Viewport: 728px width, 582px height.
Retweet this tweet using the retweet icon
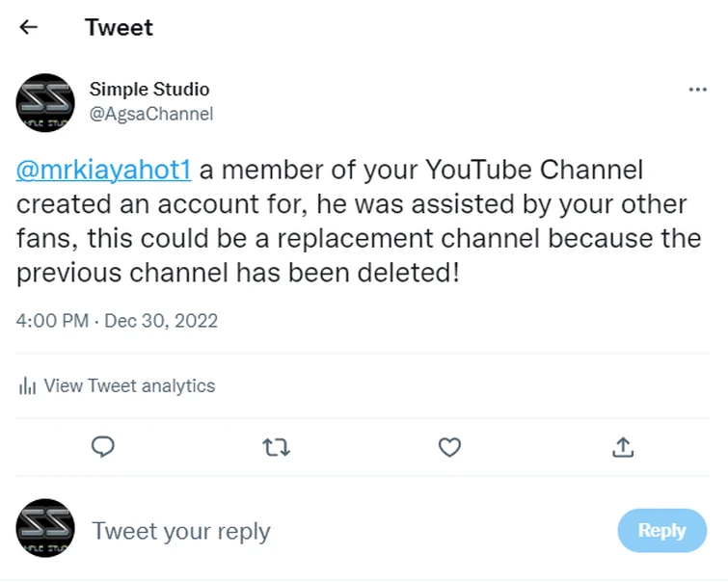point(276,447)
